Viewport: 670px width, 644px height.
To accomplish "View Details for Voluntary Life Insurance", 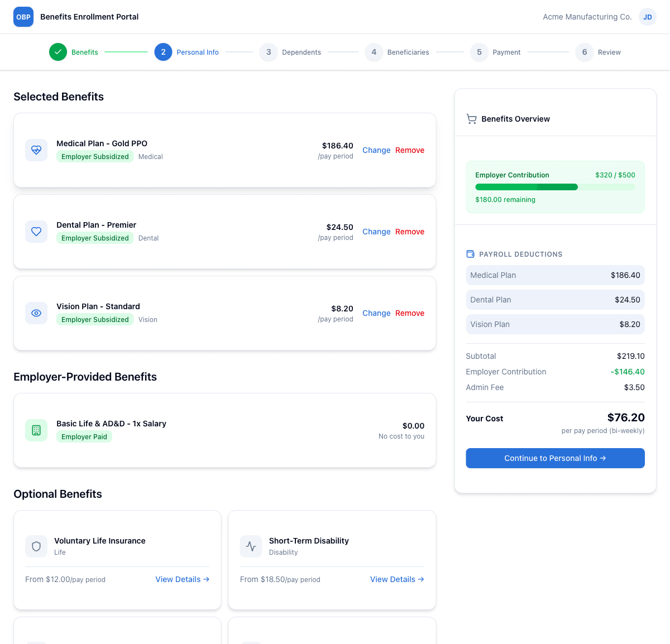I will point(182,579).
